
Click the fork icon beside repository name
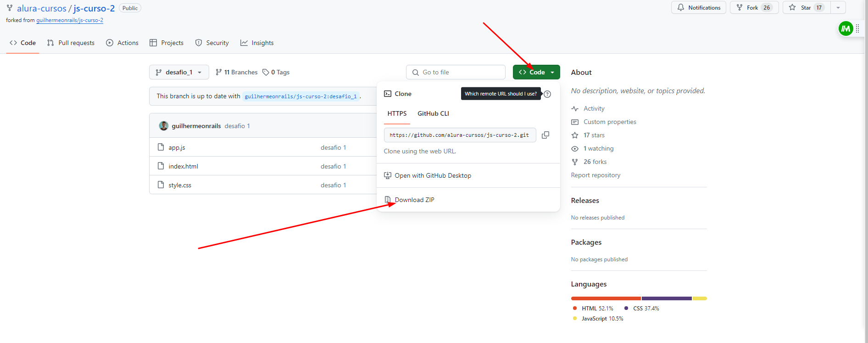(10, 8)
